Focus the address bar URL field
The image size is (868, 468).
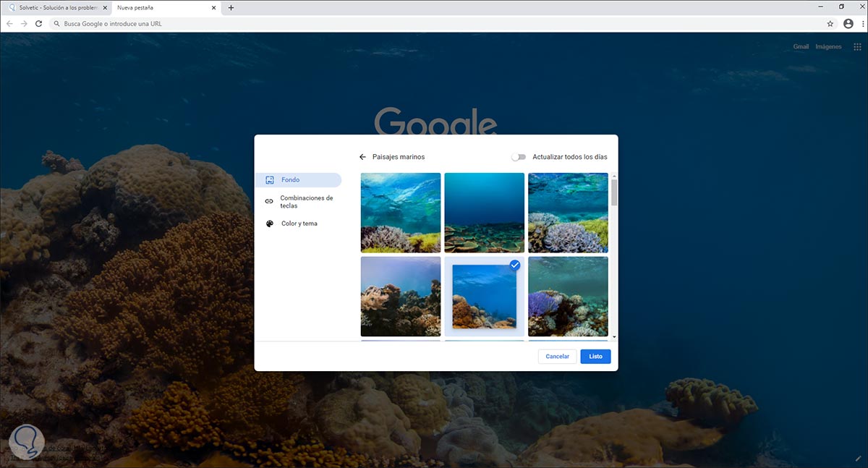[443, 23]
